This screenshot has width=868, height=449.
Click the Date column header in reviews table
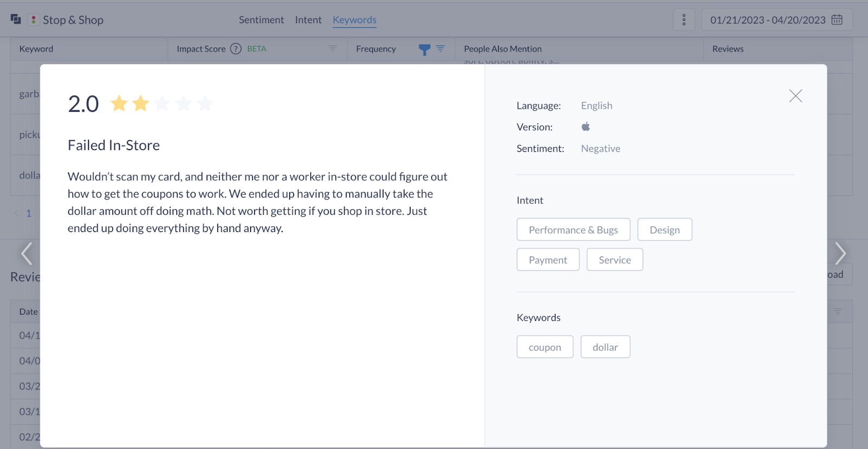pyautogui.click(x=28, y=312)
